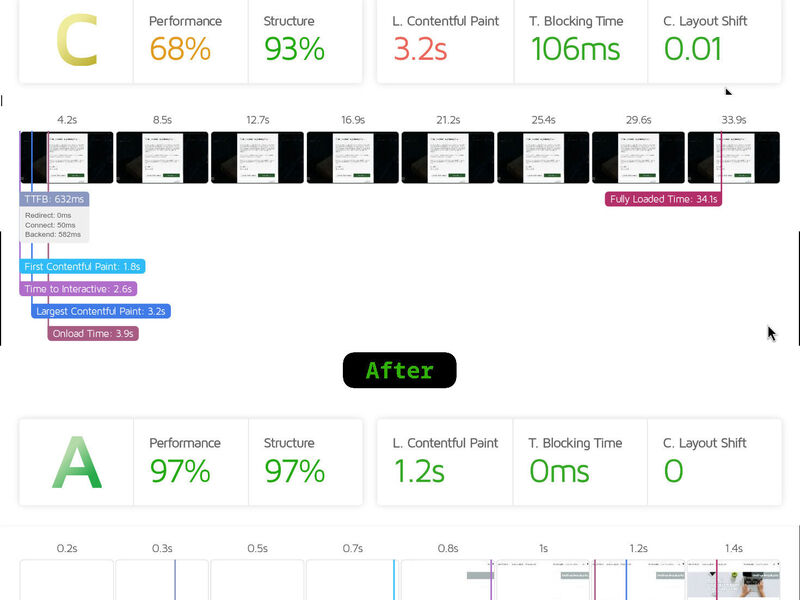Click the Performance 97% card in After report
Viewport: 800px width, 600px height.
tap(190, 462)
